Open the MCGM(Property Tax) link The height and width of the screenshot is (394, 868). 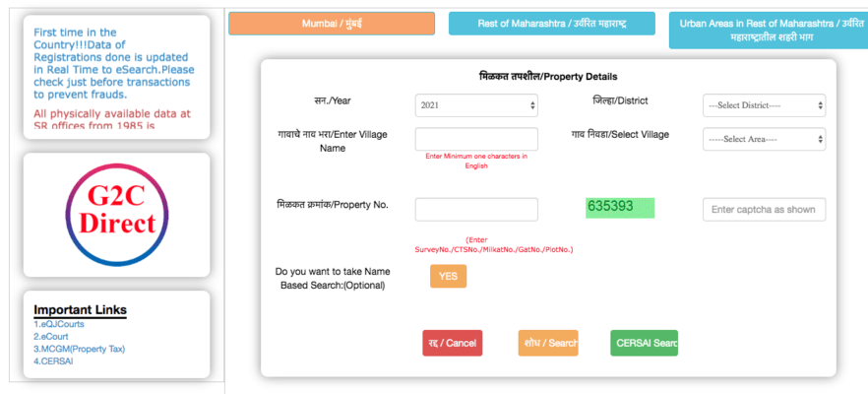79,349
